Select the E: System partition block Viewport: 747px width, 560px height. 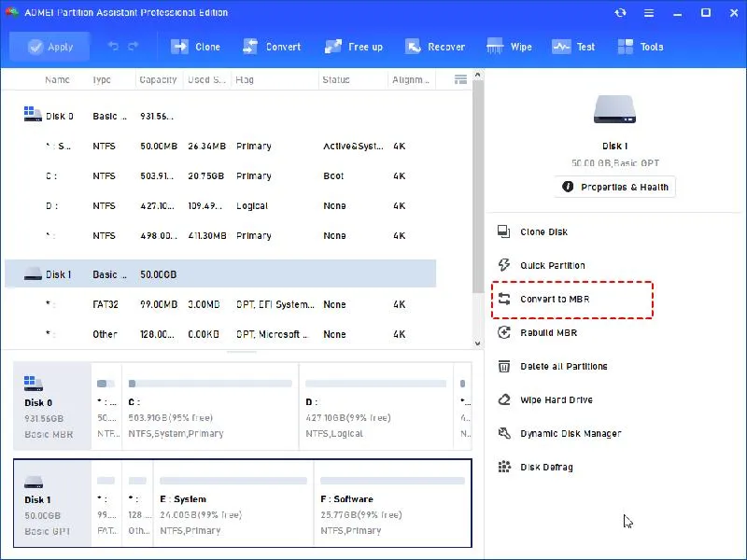pos(233,504)
